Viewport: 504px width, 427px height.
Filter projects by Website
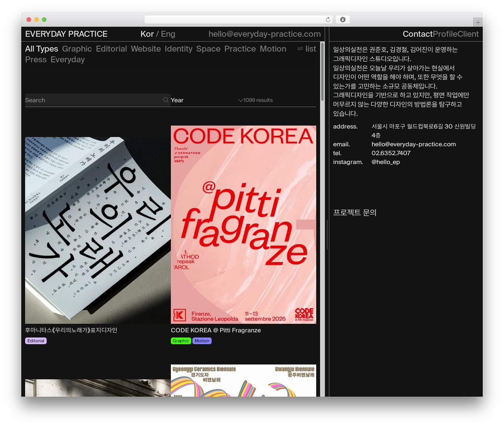pyautogui.click(x=146, y=49)
